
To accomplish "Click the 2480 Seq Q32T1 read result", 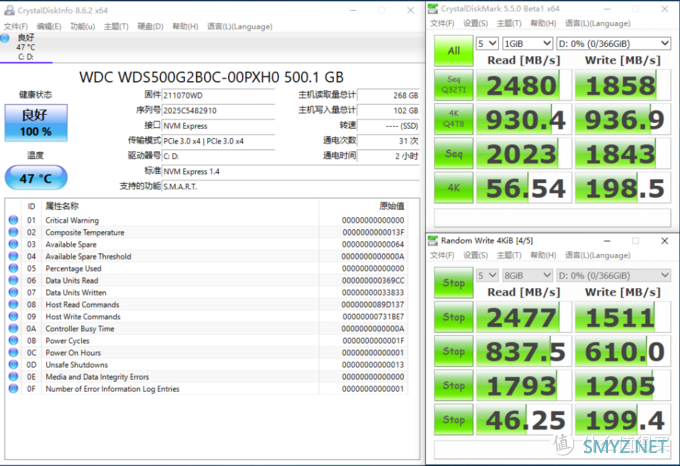I will click(x=524, y=85).
